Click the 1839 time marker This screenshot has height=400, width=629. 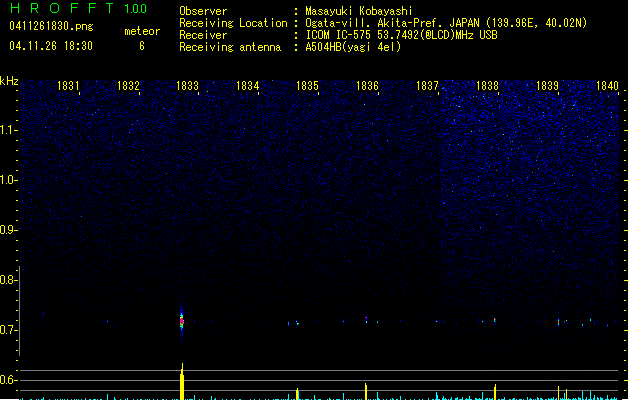547,86
